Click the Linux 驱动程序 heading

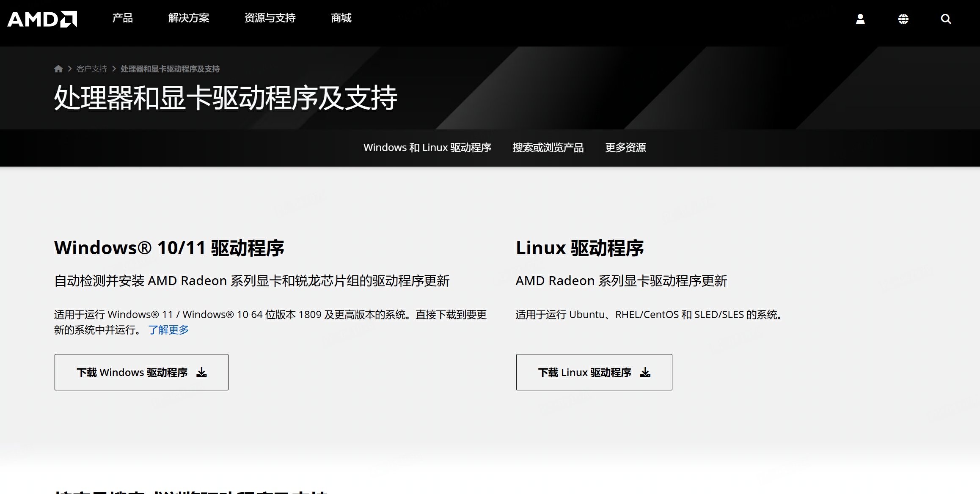click(x=580, y=248)
